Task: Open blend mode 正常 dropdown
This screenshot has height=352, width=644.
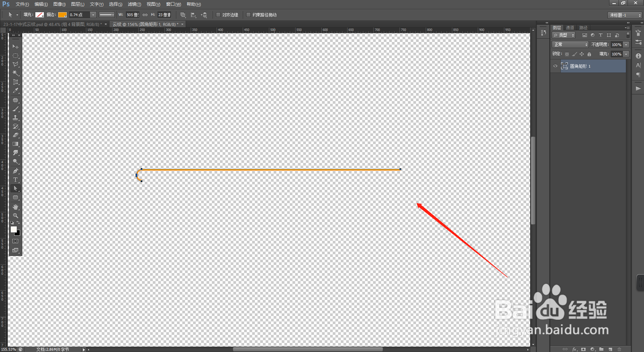Action: pyautogui.click(x=570, y=45)
